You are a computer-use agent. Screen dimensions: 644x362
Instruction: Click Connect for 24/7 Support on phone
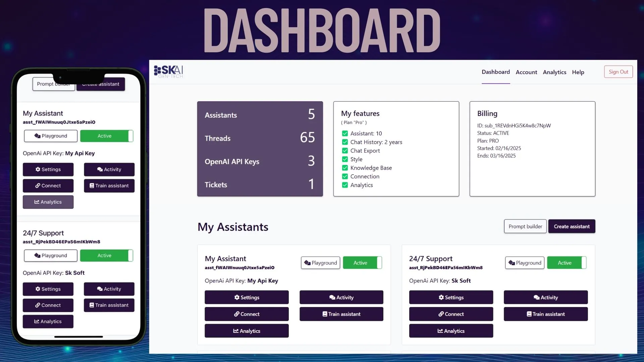[x=48, y=305]
